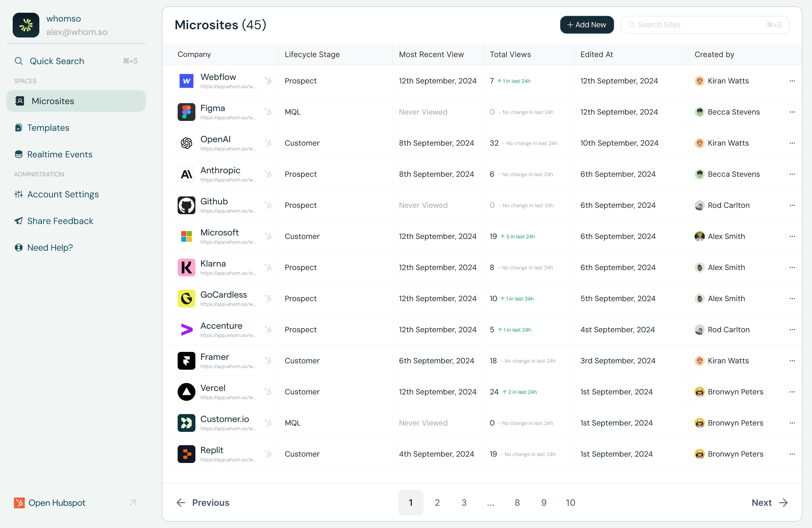Expand options menu for OpenAI row
The height and width of the screenshot is (528, 812).
click(792, 143)
